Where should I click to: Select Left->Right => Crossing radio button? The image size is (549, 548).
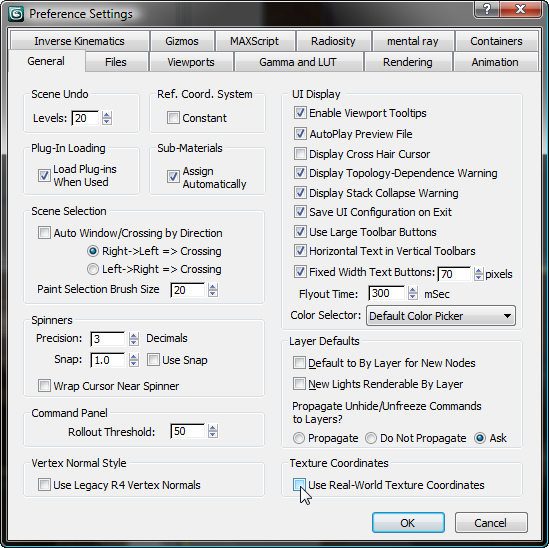pos(93,269)
